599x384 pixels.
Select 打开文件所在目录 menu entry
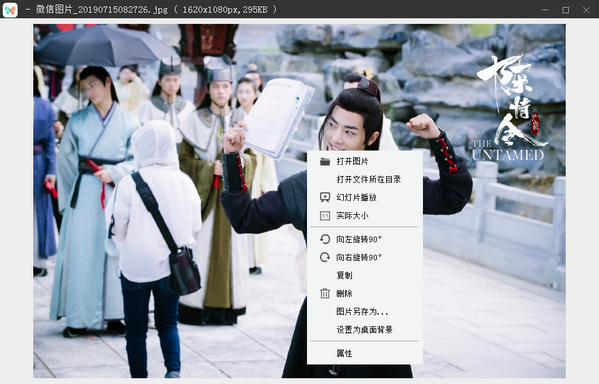tap(365, 179)
